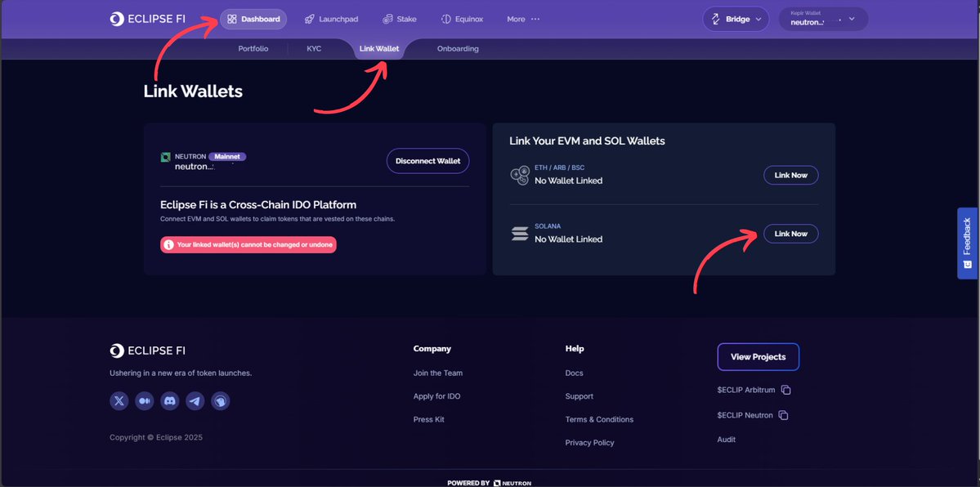This screenshot has height=487, width=980.
Task: Open the Audit link
Action: [727, 440]
